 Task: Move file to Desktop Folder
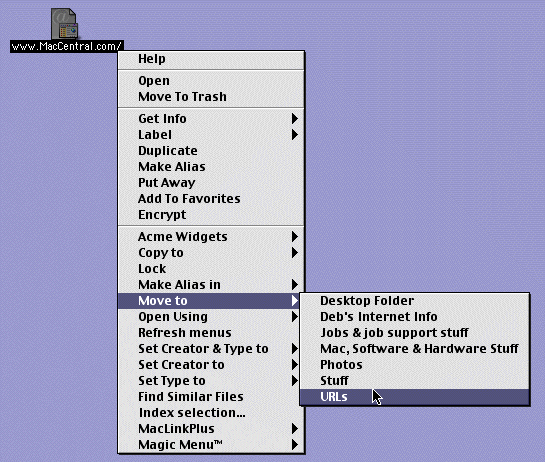[415, 301]
